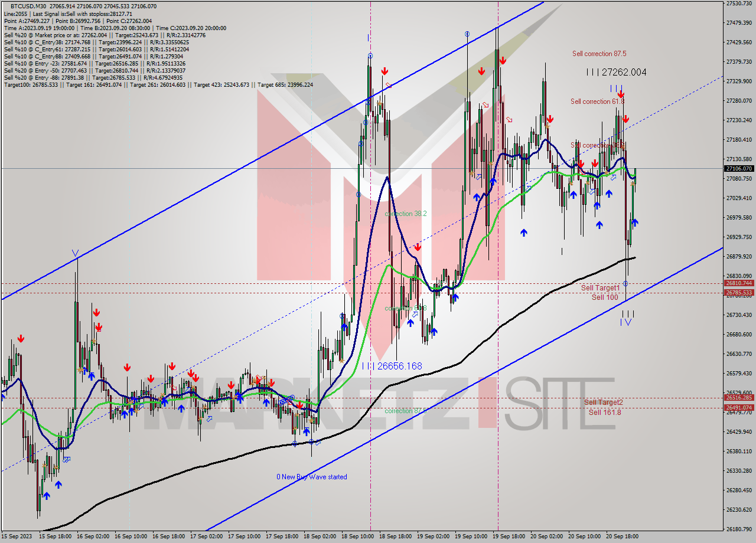Image resolution: width=756 pixels, height=543 pixels.
Task: Click the 26929.750 price axis label
Action: [x=739, y=237]
